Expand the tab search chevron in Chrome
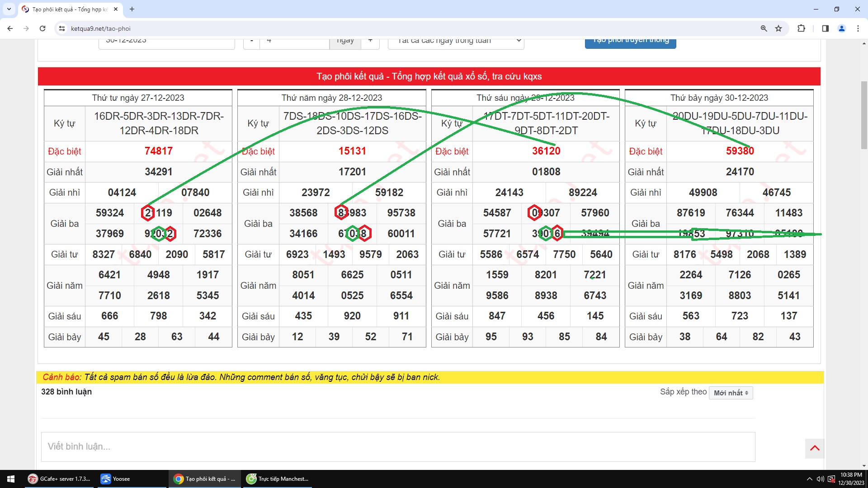The image size is (868, 488). click(x=9, y=9)
